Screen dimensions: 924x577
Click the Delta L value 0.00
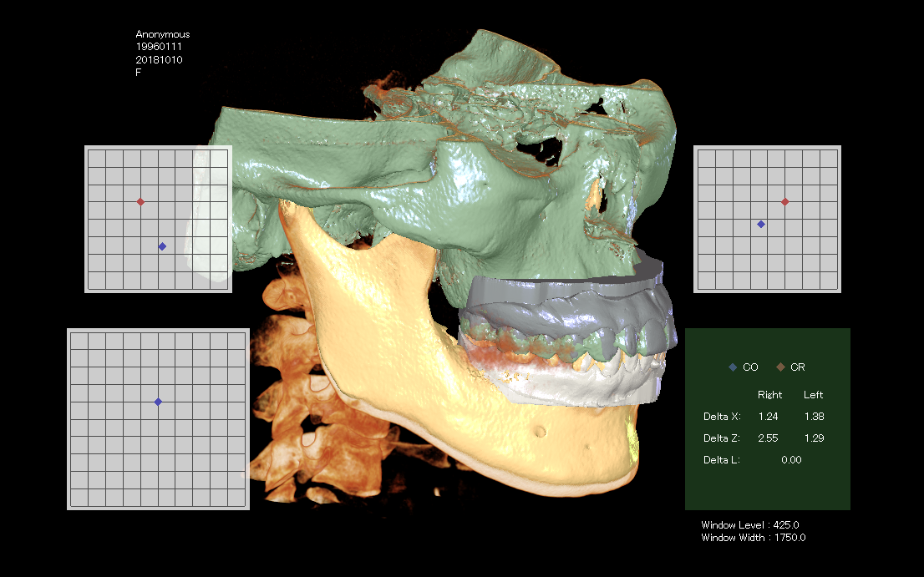point(791,460)
